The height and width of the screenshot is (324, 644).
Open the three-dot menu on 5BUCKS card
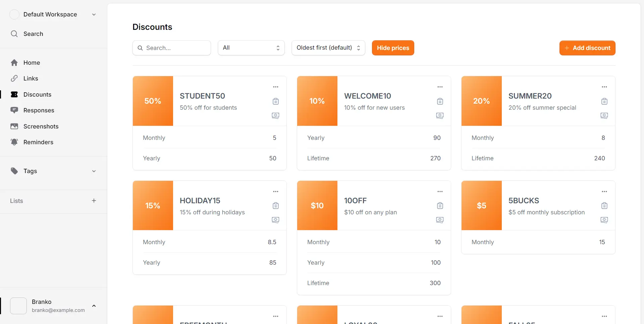coord(604,192)
